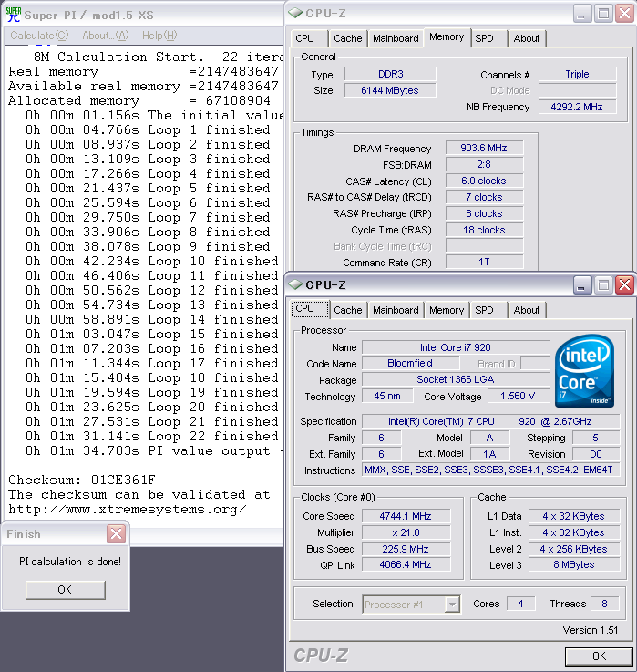The height and width of the screenshot is (672, 637).
Task: Open the Help menu in Super PI
Action: point(159,36)
